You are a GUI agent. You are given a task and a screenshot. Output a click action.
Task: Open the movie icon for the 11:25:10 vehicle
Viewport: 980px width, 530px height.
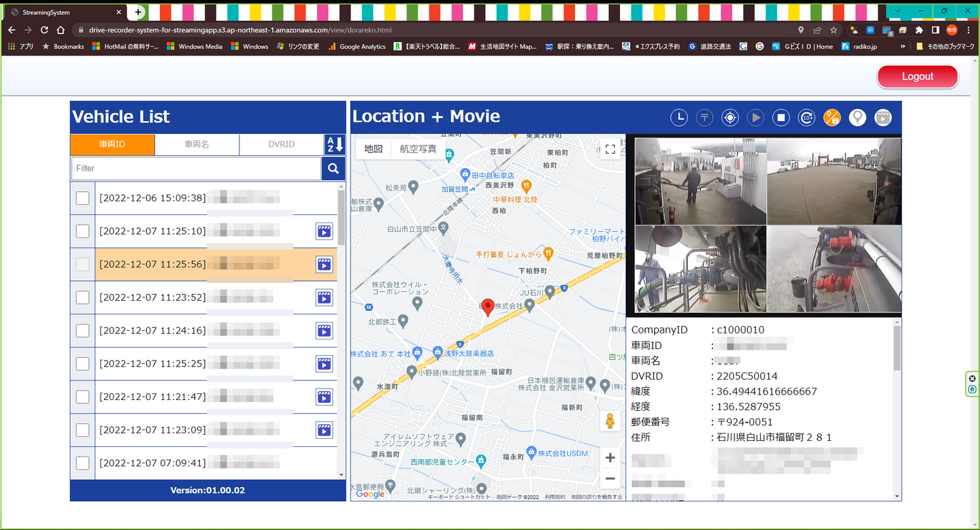point(324,231)
